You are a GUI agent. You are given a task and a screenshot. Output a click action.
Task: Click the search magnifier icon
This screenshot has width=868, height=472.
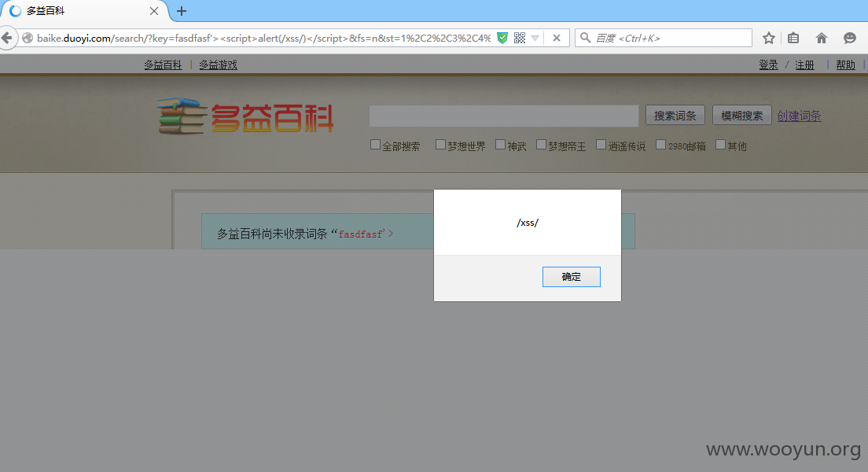(585, 38)
